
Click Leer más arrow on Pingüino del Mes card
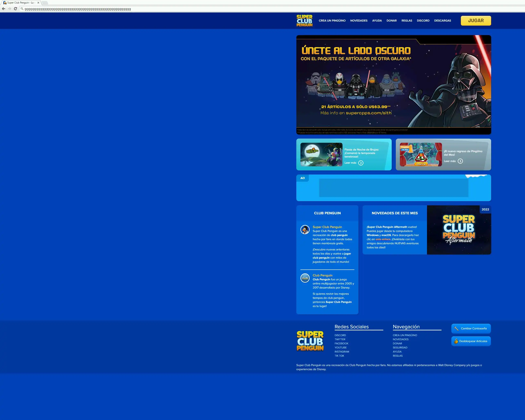click(x=460, y=161)
